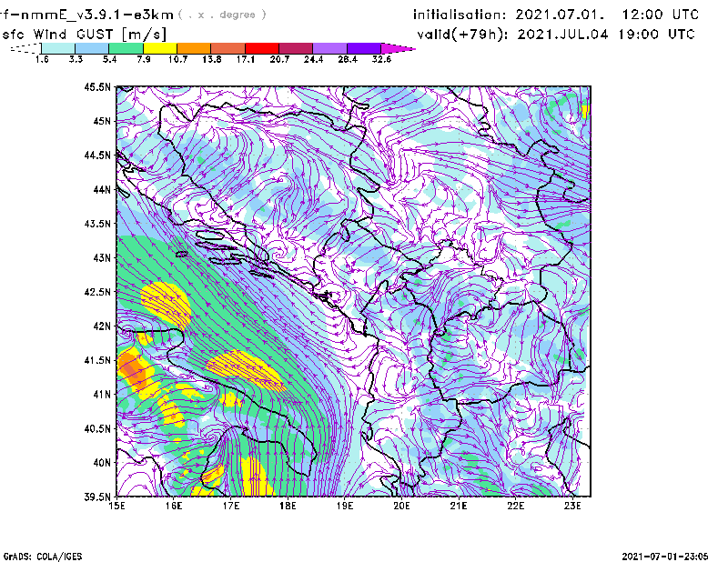Click the legend value '7.9'
This screenshot has height=562, width=728.
coord(144,59)
